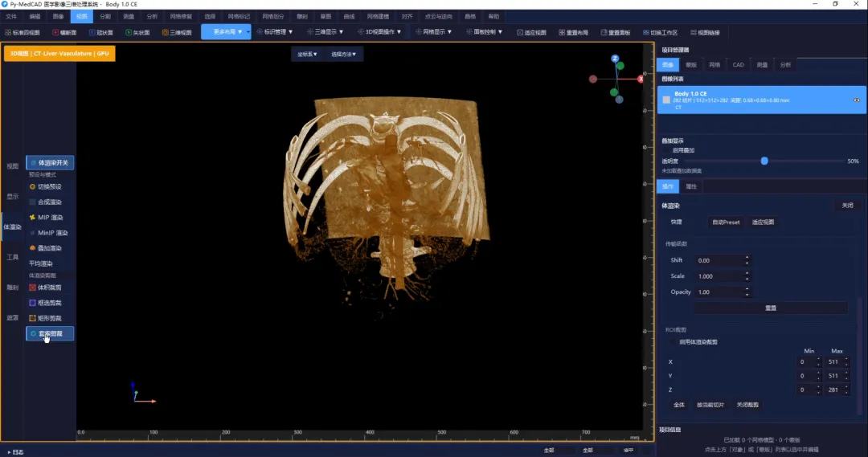Click Scale value field

tap(722, 276)
